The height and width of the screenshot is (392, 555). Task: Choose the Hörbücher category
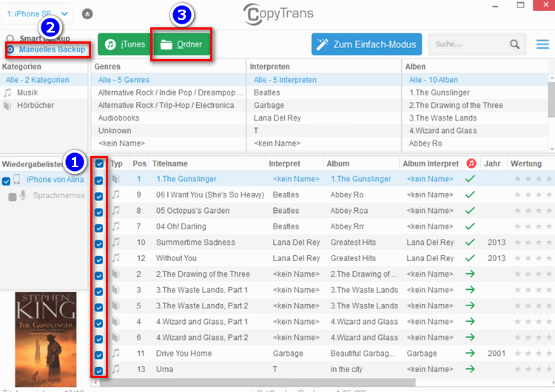tap(44, 106)
